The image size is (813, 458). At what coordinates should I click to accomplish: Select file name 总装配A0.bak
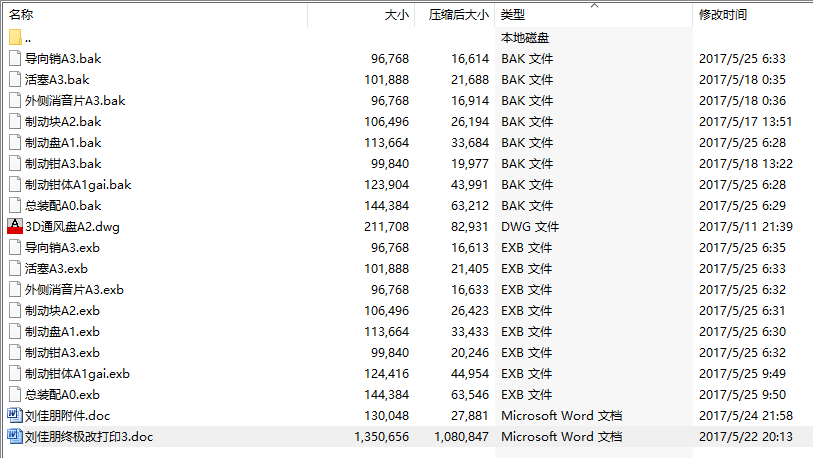tap(63, 205)
